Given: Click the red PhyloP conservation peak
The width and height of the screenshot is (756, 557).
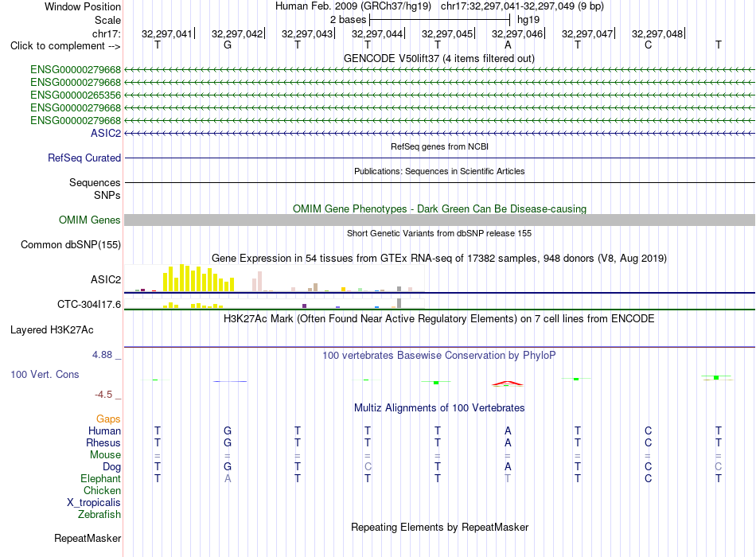Looking at the screenshot, I should coord(507,384).
